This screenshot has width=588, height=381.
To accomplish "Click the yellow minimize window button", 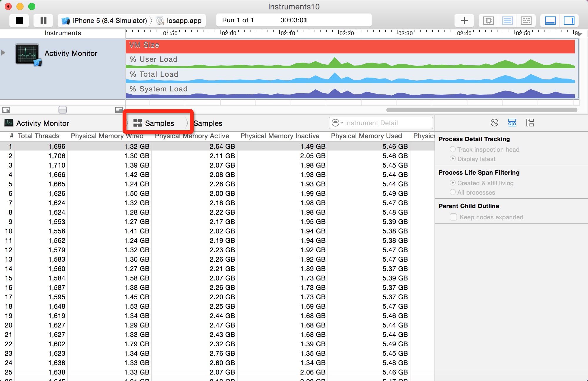I will point(20,6).
